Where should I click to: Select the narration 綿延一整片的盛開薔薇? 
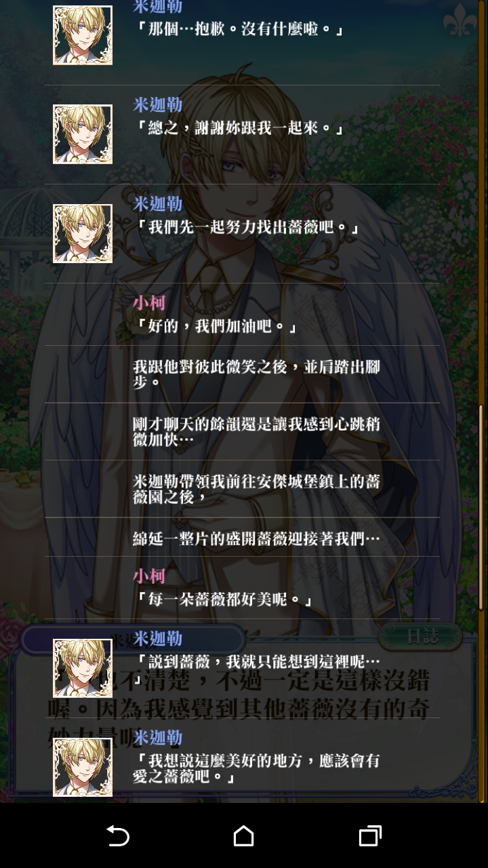256,538
